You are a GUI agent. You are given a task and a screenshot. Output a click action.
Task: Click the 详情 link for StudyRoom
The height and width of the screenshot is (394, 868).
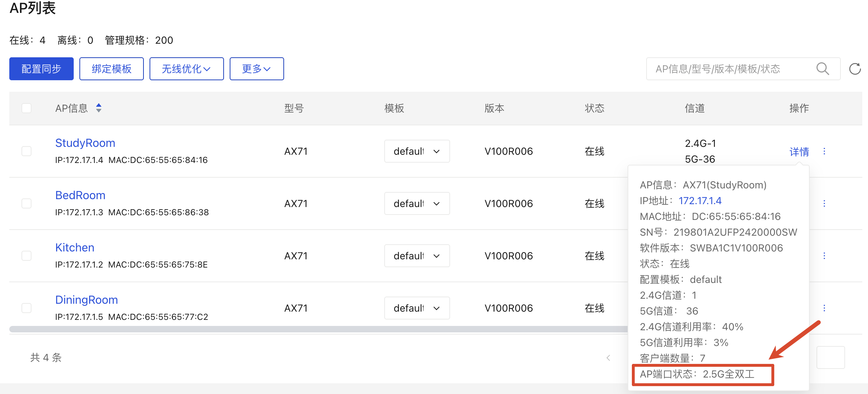point(799,152)
